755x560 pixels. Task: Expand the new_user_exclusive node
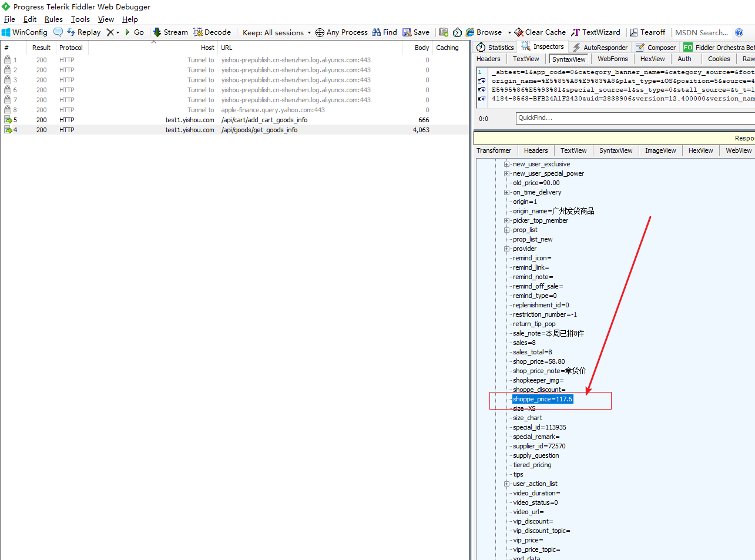point(506,164)
